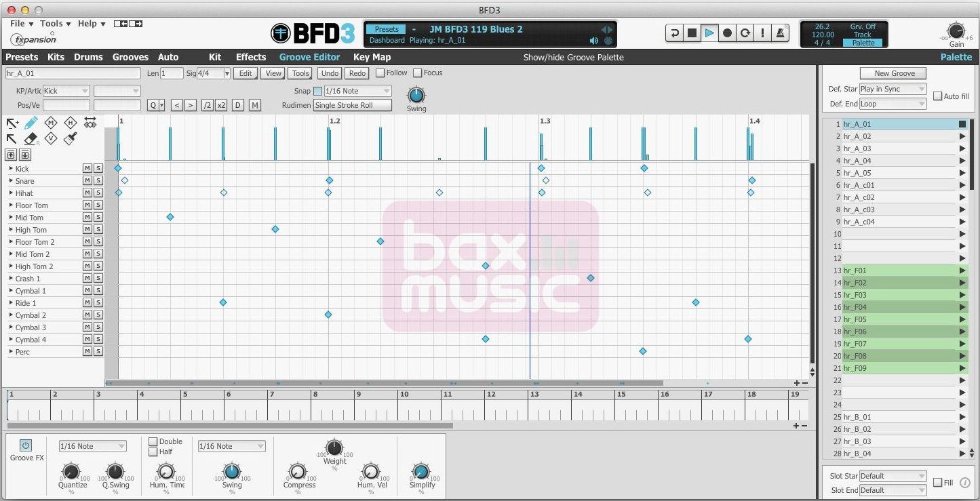Toggle the Snap checkbox

317,91
